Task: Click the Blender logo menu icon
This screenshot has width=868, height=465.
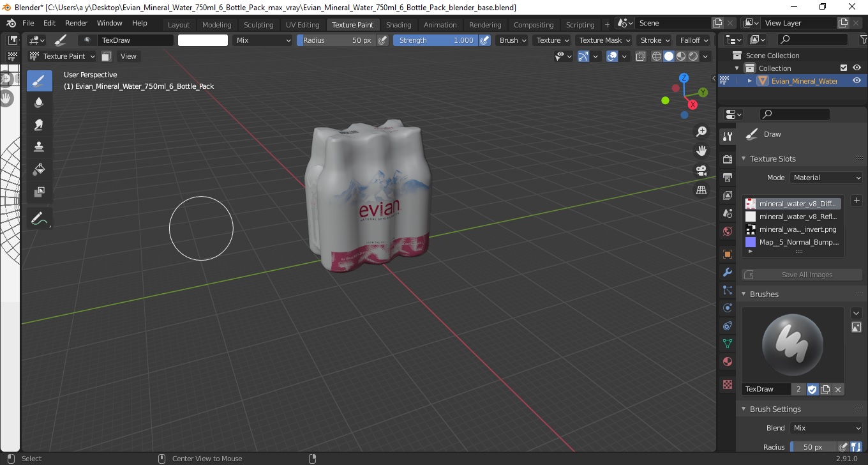Action: [11, 23]
